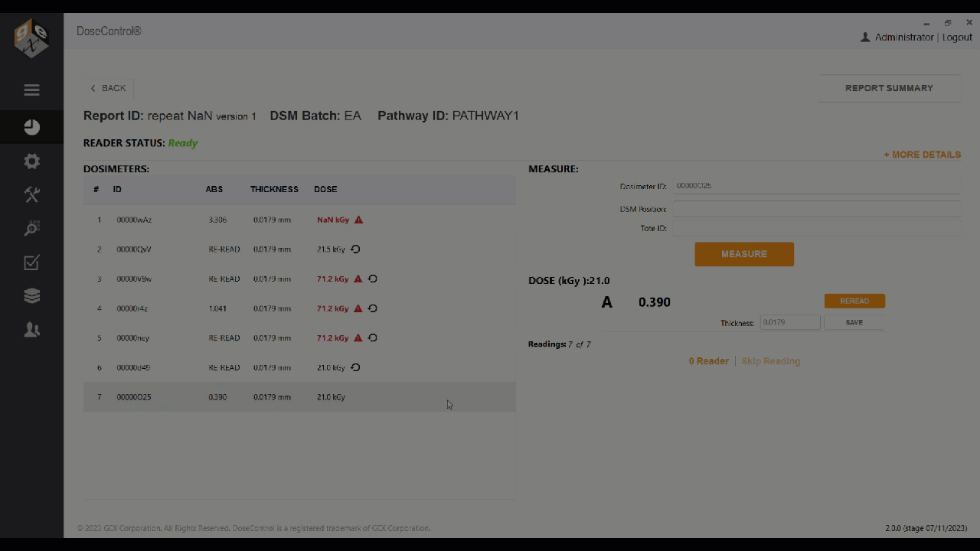The width and height of the screenshot is (980, 551).
Task: Click the ABS column header
Action: coord(214,189)
